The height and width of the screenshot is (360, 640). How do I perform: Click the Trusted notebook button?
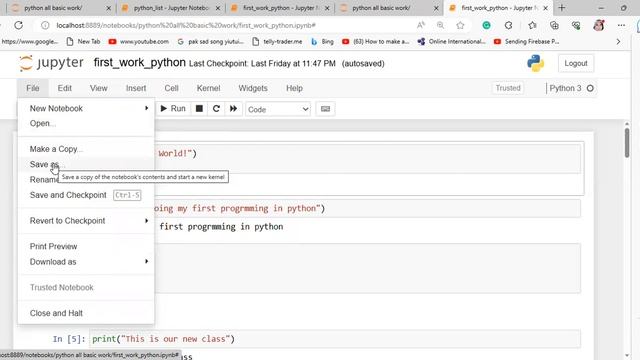(508, 88)
